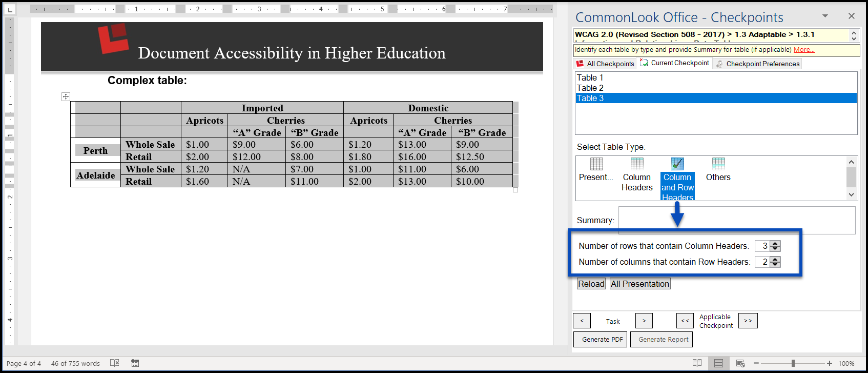Open the Current Checkpoint tab
The height and width of the screenshot is (373, 868).
click(674, 63)
